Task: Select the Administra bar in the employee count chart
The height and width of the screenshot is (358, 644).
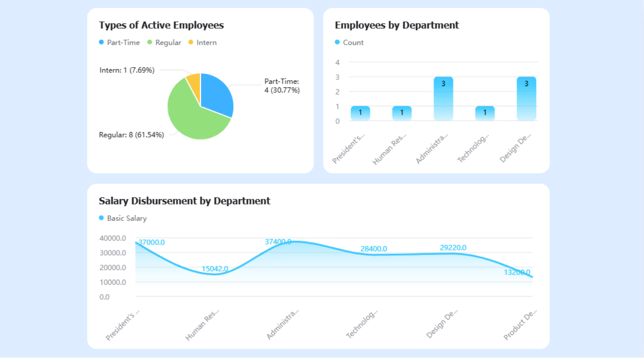Action: [443, 98]
